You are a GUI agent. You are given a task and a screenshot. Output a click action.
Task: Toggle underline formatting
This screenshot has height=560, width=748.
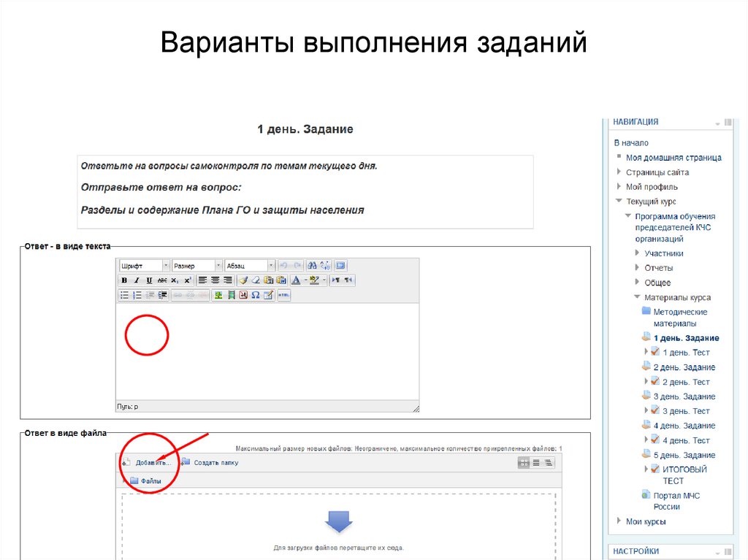148,280
